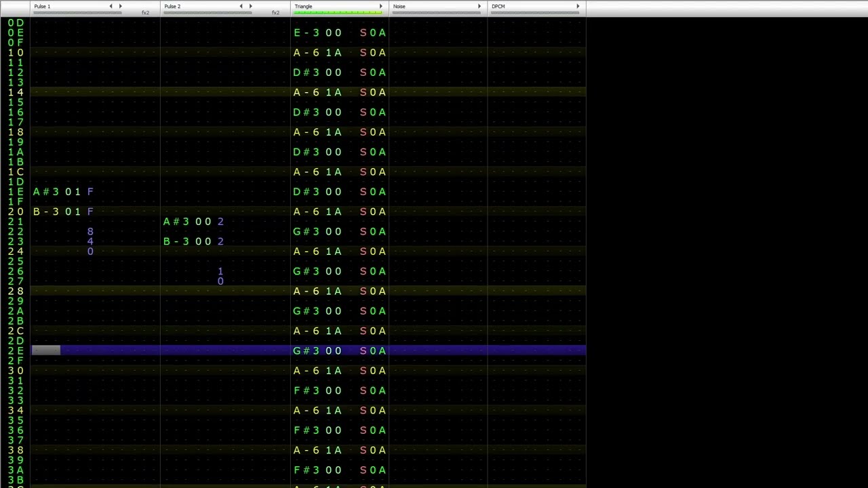The image size is (868, 488).
Task: Select the A-6 note in row 30
Action: tap(306, 371)
